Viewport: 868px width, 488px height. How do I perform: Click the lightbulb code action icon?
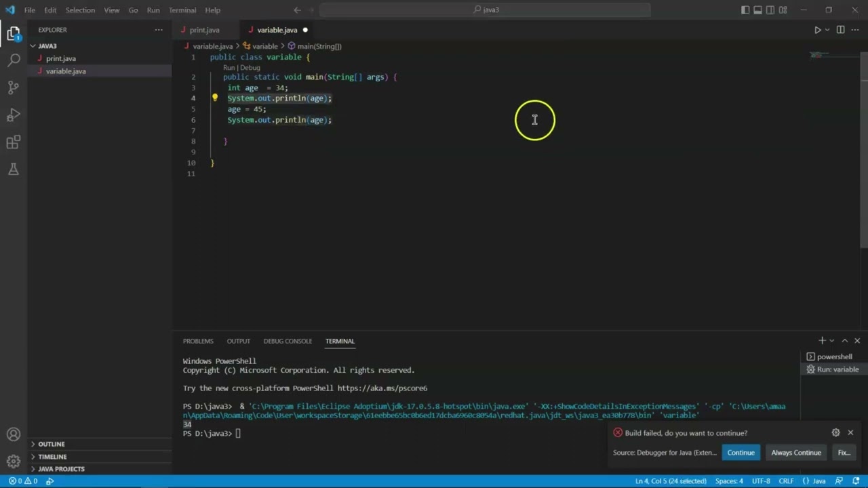(215, 98)
